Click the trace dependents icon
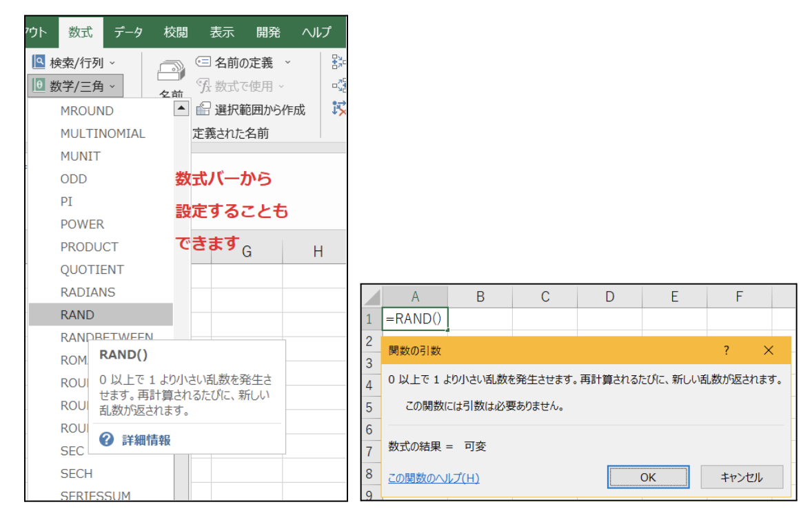The image size is (812, 509). (x=338, y=85)
